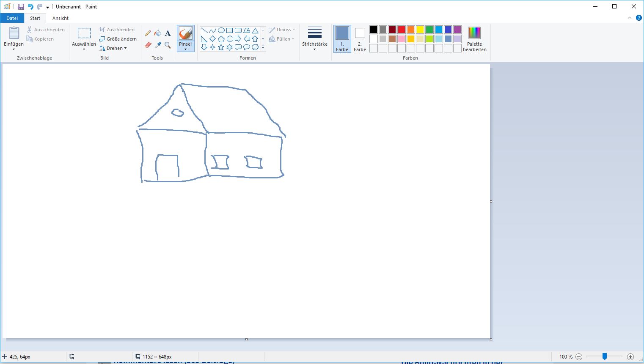Redo the last undone action
Screen dimensions: 644x364
pos(39,7)
